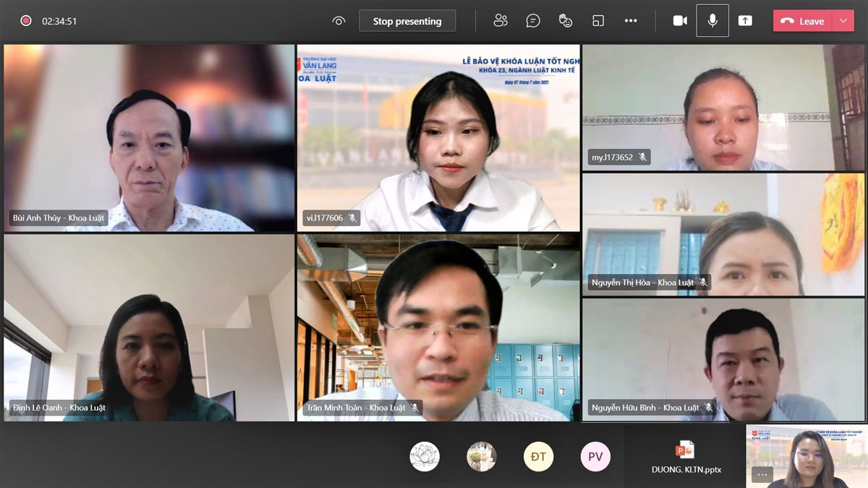The width and height of the screenshot is (868, 488).
Task: Open the reactions menu
Action: (x=566, y=21)
